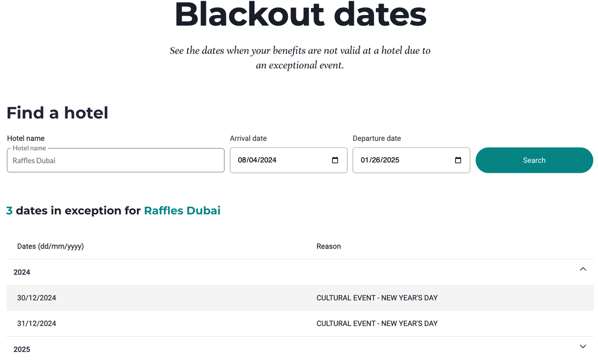
Task: Expand the 2025 blackout dates section
Action: coord(583,346)
